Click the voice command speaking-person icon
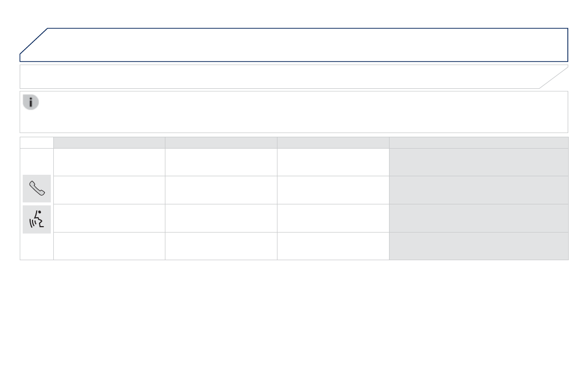588x392 pixels. pyautogui.click(x=37, y=219)
